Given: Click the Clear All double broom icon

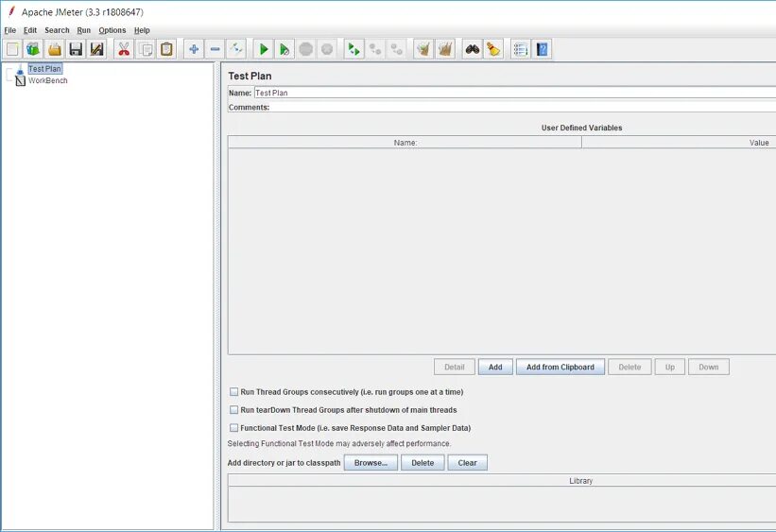Looking at the screenshot, I should [x=445, y=49].
